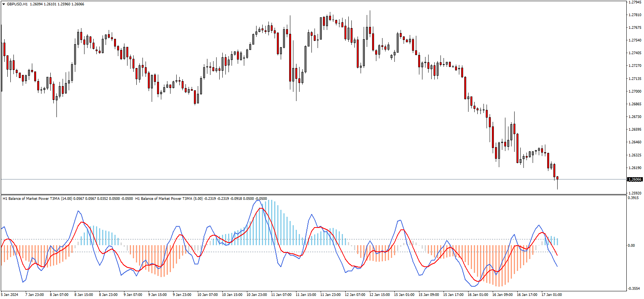Click the 1.27135 price axis label

tap(635, 79)
